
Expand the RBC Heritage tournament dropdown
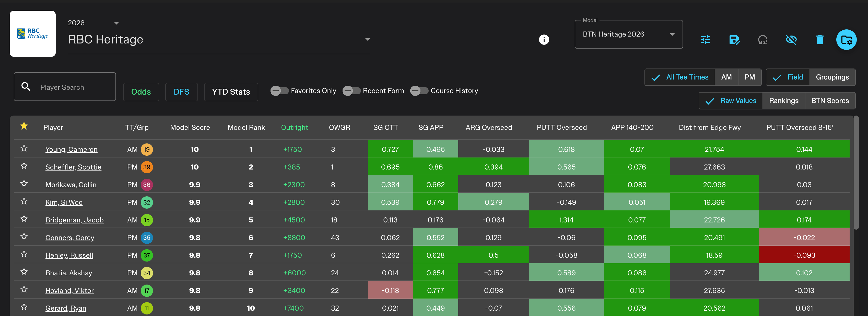tap(368, 39)
